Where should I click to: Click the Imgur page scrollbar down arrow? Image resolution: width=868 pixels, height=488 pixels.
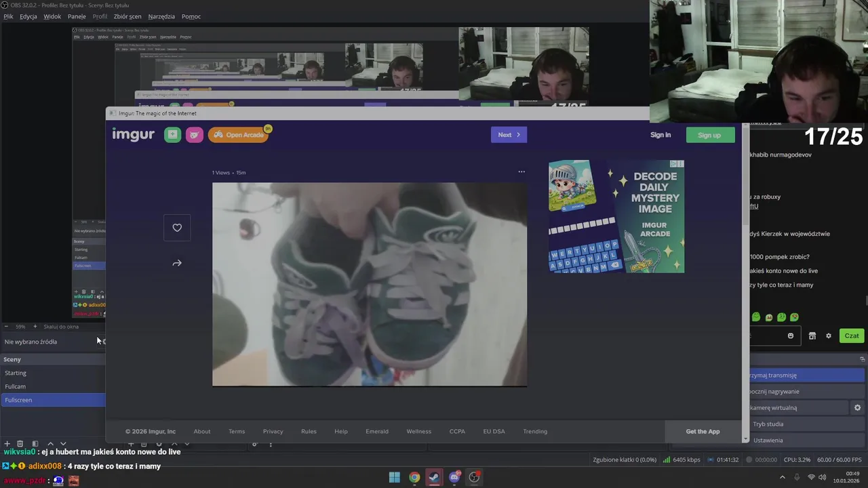coord(745,439)
